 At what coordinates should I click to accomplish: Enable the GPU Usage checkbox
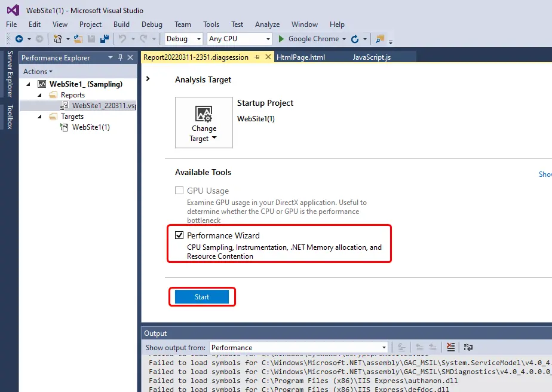point(179,191)
